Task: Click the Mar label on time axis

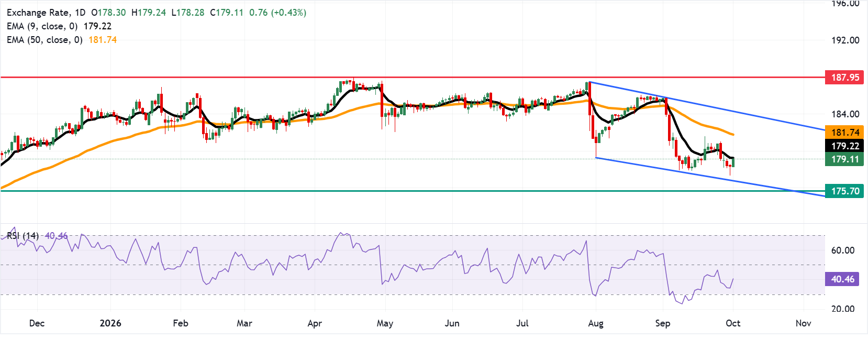Action: [x=244, y=323]
